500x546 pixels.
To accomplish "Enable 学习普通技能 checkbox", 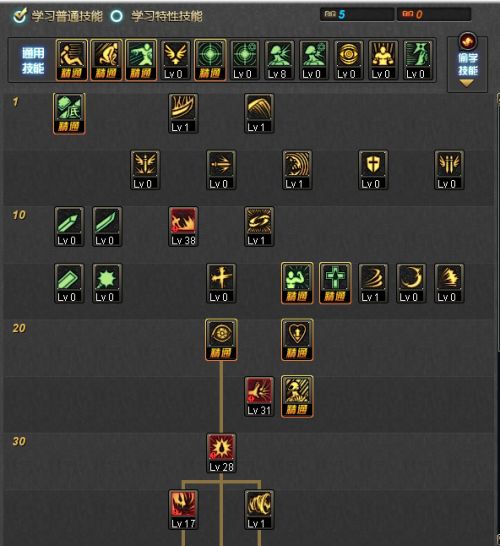I will [x=19, y=16].
